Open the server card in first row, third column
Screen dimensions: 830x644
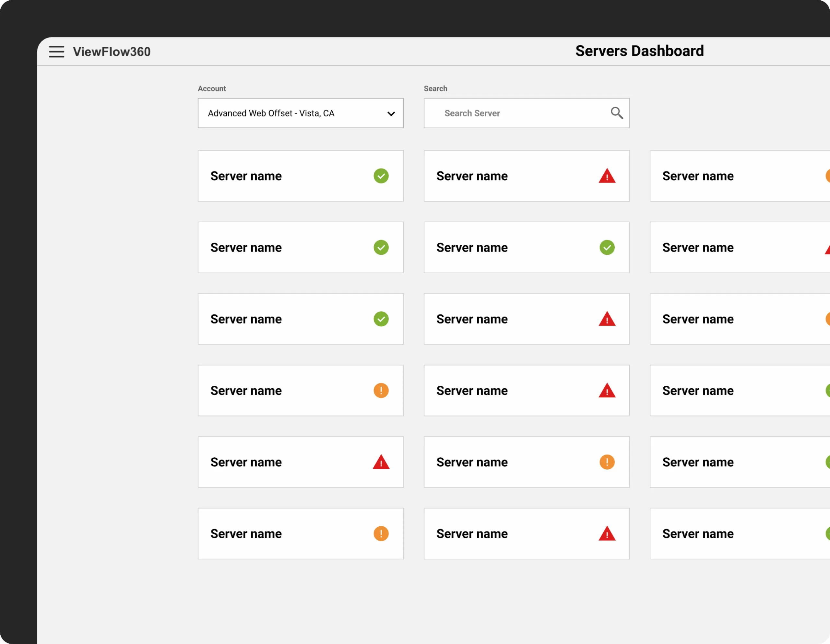[740, 176]
